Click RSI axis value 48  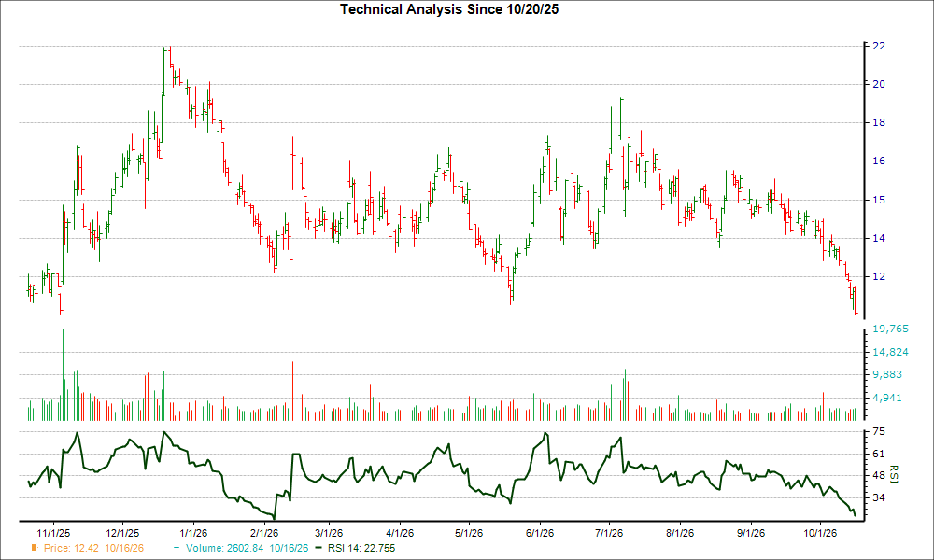click(879, 475)
